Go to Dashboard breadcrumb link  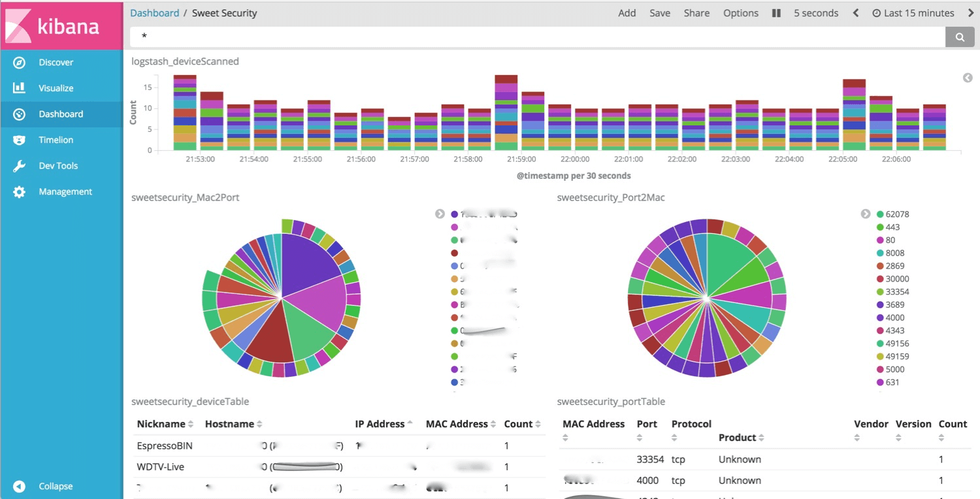coord(154,13)
